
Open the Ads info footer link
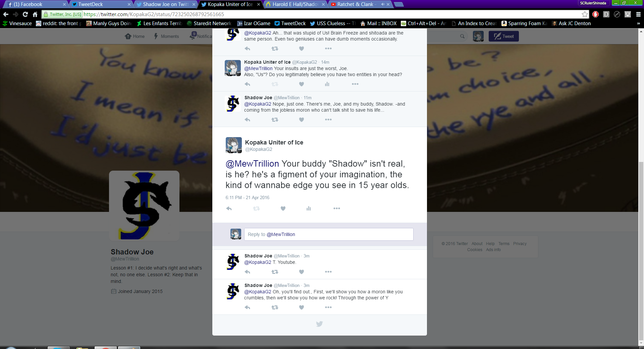pos(493,250)
